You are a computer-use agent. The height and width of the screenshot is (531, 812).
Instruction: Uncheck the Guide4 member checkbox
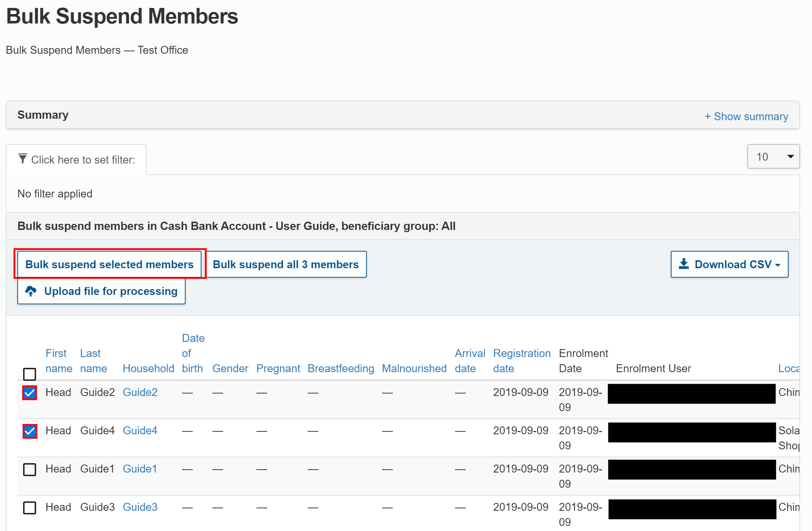(x=30, y=431)
